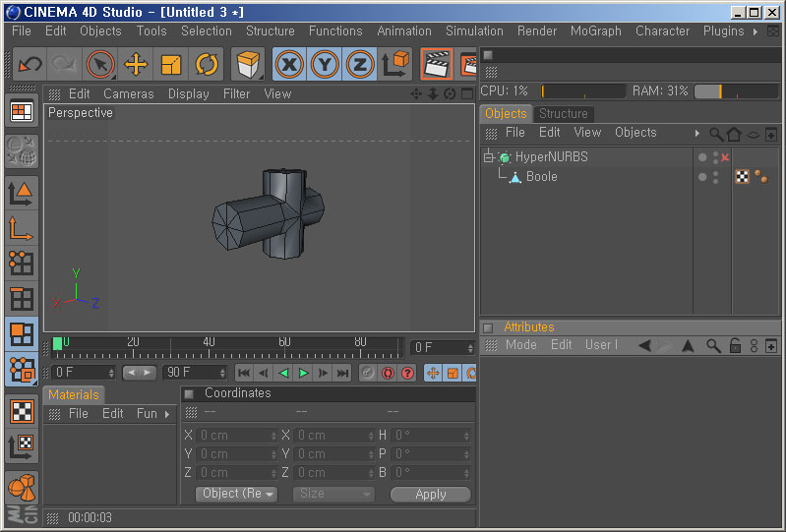The image size is (786, 532).
Task: Click the red question mark icon in playback bar
Action: (x=407, y=374)
